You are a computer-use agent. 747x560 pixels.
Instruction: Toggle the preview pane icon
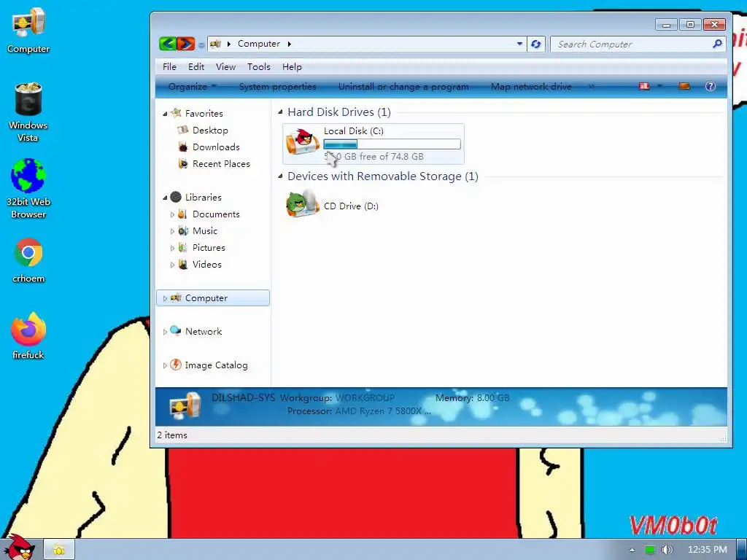pos(684,86)
